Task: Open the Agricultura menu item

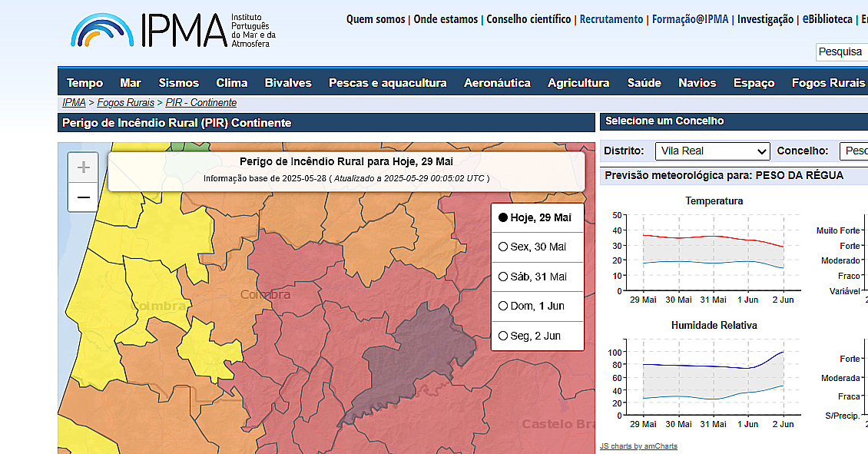Action: pos(578,83)
